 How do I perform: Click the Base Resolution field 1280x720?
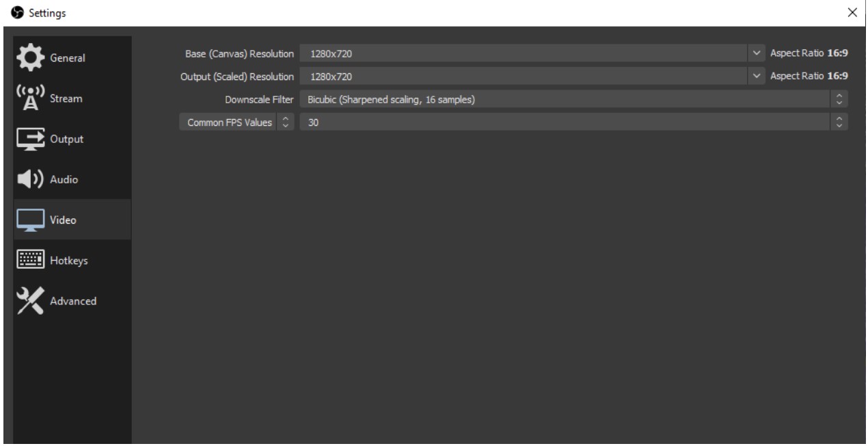pos(525,53)
